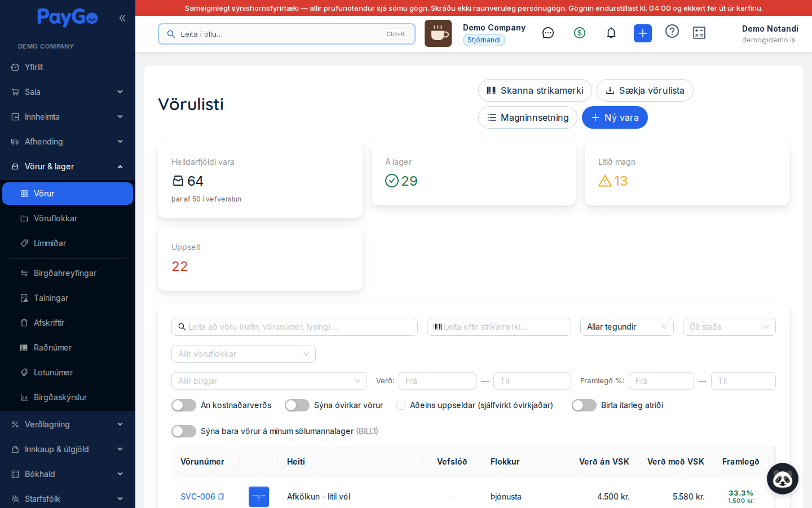The image size is (812, 508).
Task: Open the calculator icon in header
Action: point(699,33)
